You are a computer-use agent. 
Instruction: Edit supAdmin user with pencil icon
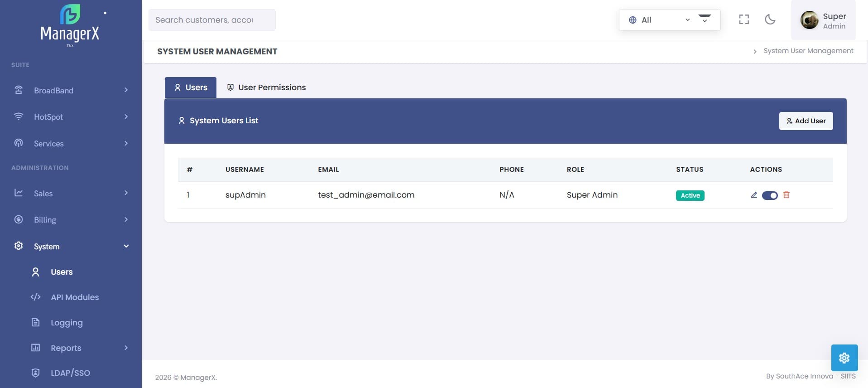click(x=754, y=195)
